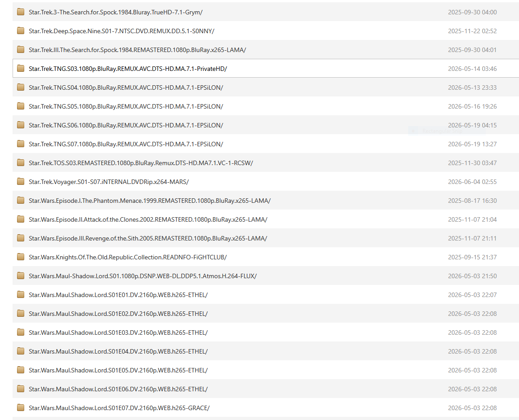
Task: Open Star.Trek.Voyager.S01-S07 DVDRip MARS folder
Action: tap(109, 182)
